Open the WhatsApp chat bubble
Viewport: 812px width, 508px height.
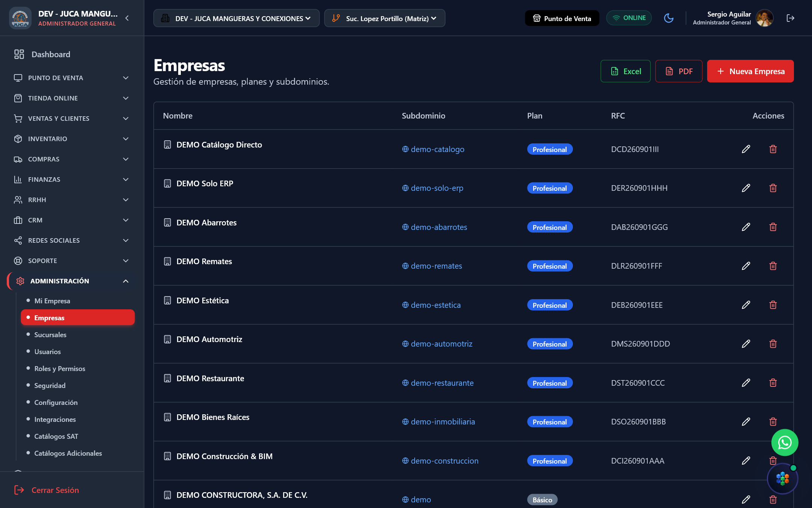click(785, 443)
